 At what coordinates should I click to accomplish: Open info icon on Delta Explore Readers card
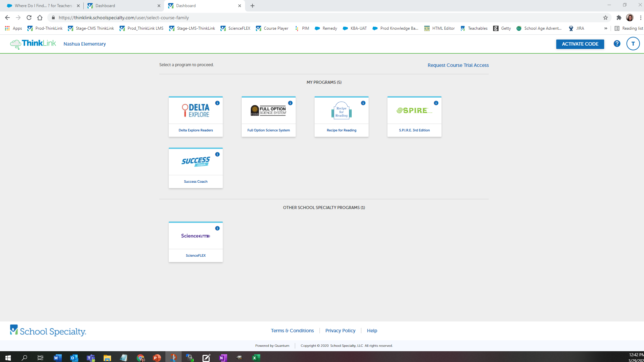(217, 103)
